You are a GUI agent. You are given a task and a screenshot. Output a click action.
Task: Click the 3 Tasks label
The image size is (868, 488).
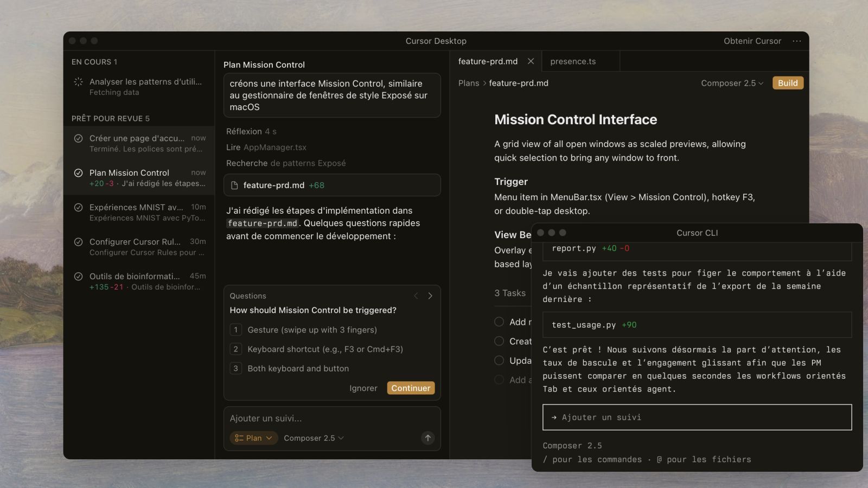[510, 293]
